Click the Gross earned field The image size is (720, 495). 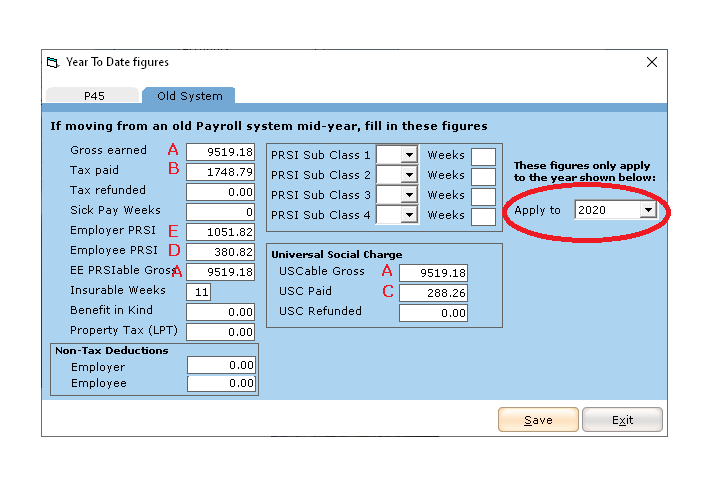[x=221, y=152]
